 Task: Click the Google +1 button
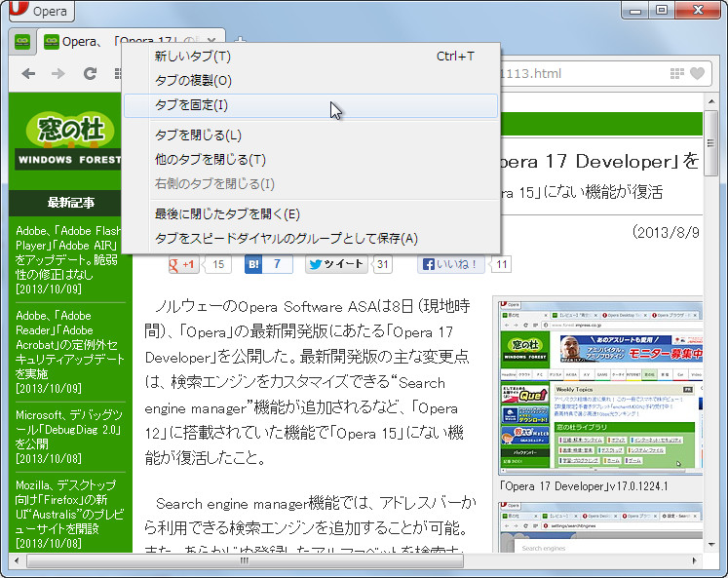pyautogui.click(x=183, y=264)
